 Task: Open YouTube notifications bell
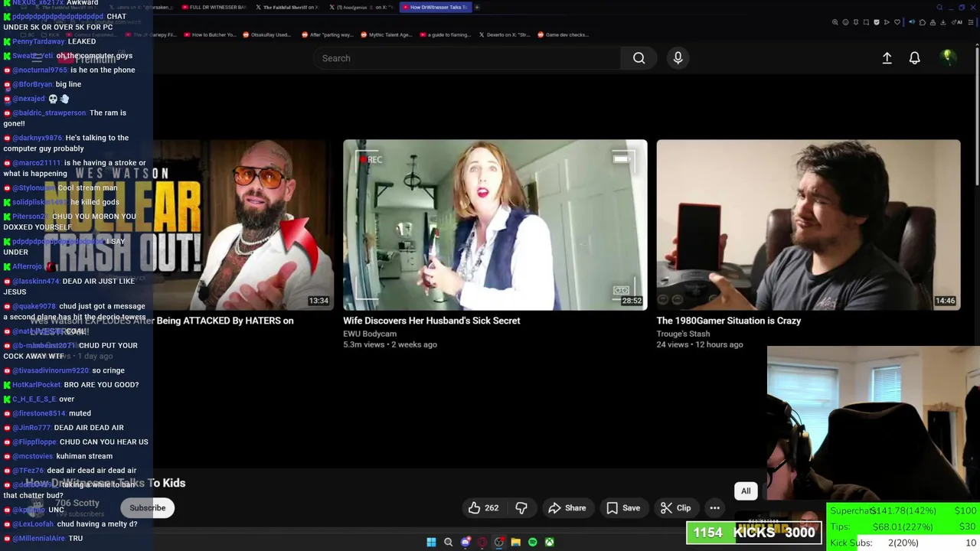[x=914, y=58]
